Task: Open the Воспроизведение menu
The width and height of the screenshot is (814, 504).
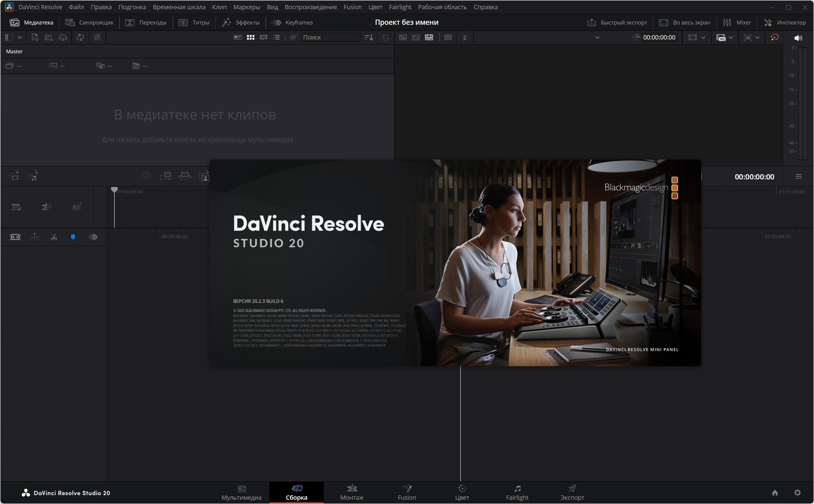Action: point(310,7)
